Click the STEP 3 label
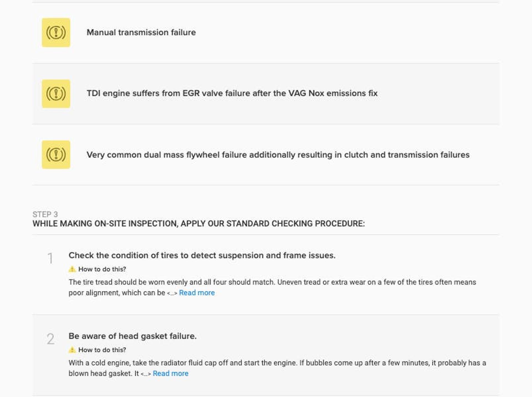This screenshot has height=397, width=532. 45,214
